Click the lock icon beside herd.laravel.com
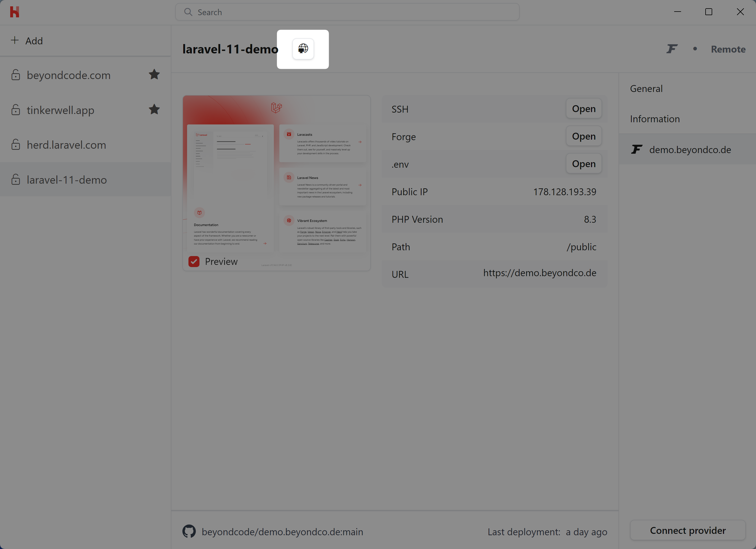 (x=16, y=145)
